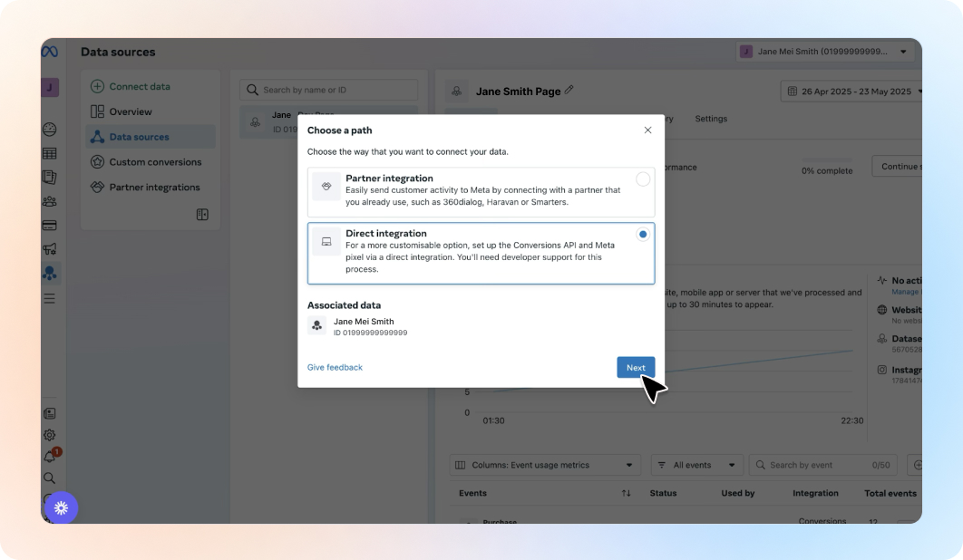Click the dataset icon beside Jane Mei Smith
The image size is (963, 560).
316,325
